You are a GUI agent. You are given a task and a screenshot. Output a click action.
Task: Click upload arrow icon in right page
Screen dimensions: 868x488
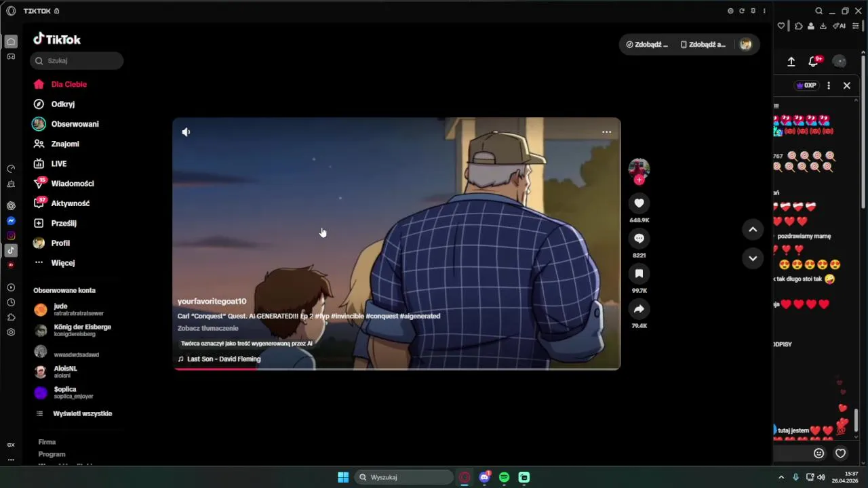(791, 62)
